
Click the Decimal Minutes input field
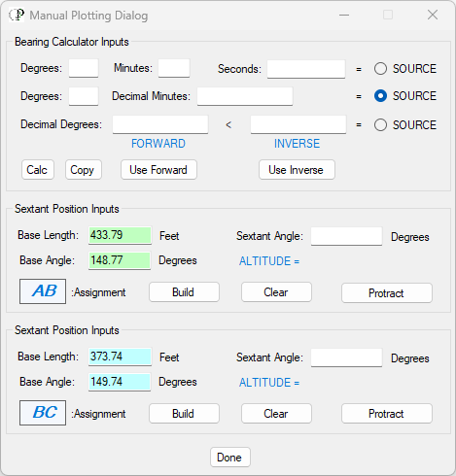click(x=245, y=96)
